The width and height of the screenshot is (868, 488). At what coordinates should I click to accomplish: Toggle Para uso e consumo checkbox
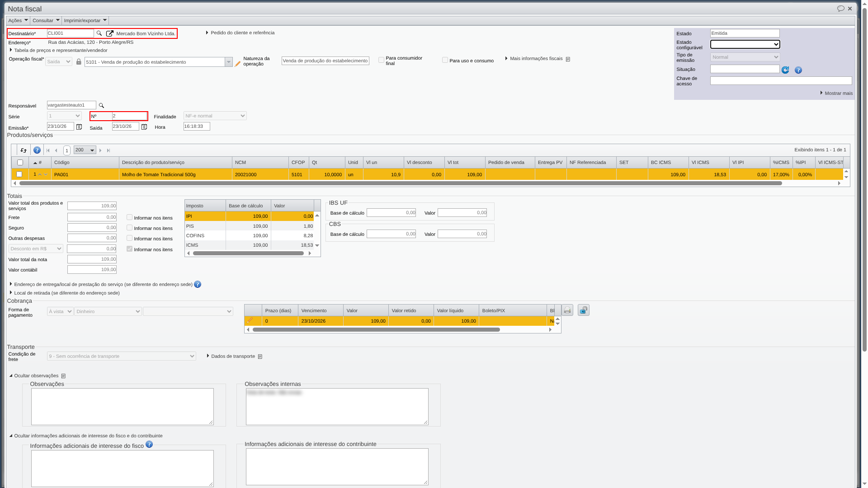tap(445, 60)
